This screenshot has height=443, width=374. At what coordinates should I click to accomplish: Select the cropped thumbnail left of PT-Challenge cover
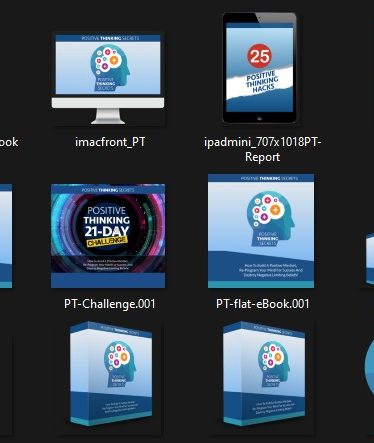(x=6, y=235)
